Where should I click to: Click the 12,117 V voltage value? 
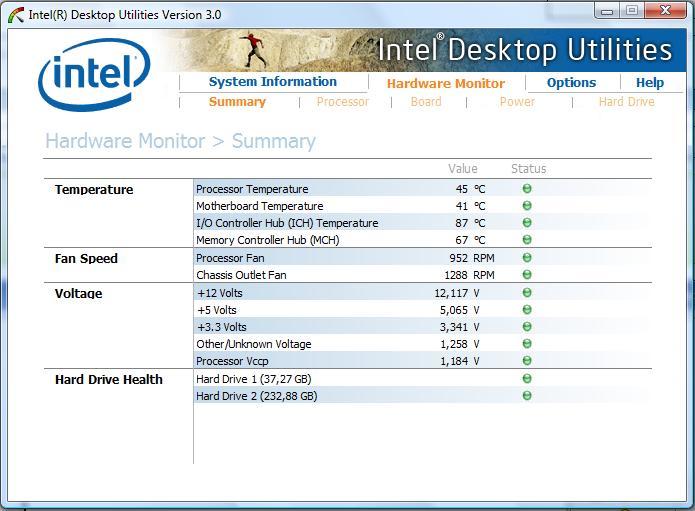pos(457,293)
